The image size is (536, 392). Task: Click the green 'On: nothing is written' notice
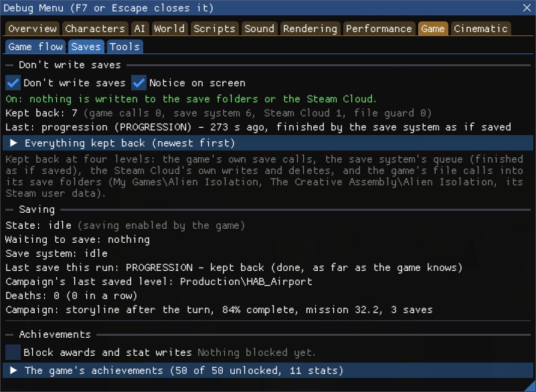tap(191, 99)
